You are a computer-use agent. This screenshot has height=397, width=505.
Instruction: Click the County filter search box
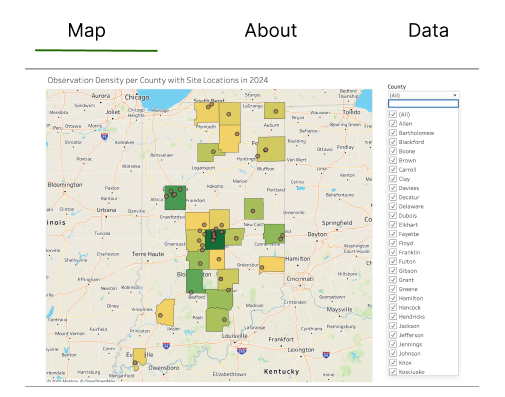[x=423, y=104]
